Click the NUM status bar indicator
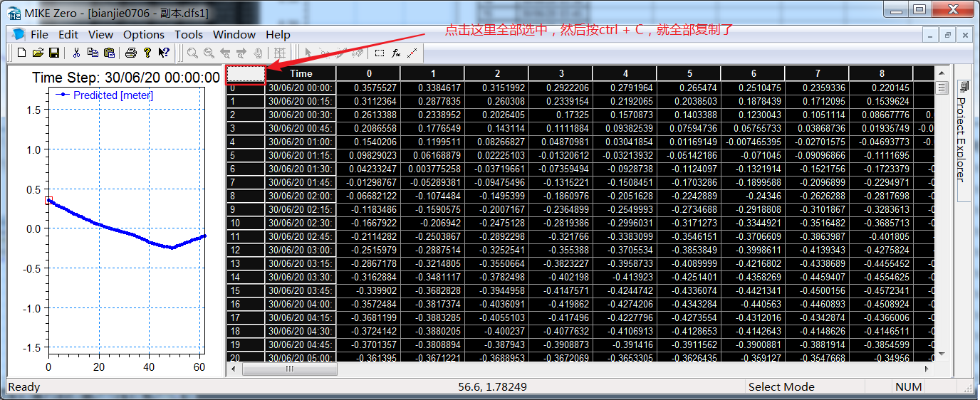The image size is (980, 400). coord(908,386)
